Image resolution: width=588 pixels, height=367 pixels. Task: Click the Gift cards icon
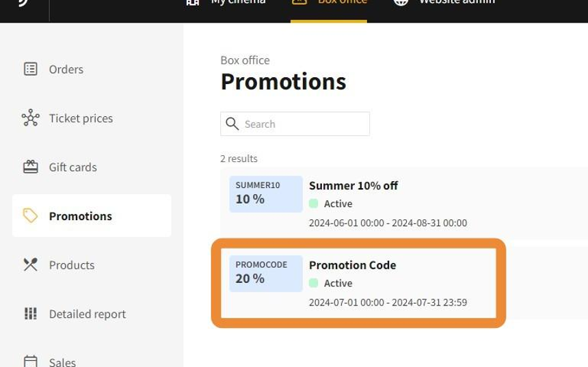point(30,167)
